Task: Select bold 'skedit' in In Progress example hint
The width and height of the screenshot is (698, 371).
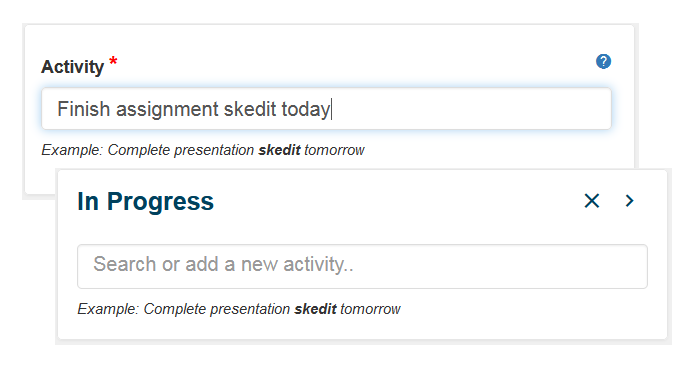Action: (316, 309)
